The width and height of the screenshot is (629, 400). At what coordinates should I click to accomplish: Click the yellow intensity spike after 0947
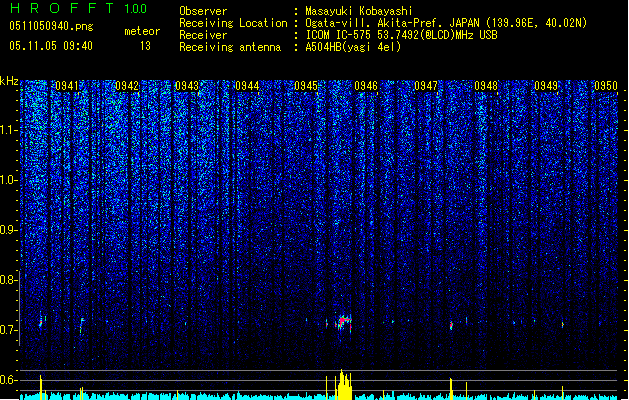click(x=451, y=388)
